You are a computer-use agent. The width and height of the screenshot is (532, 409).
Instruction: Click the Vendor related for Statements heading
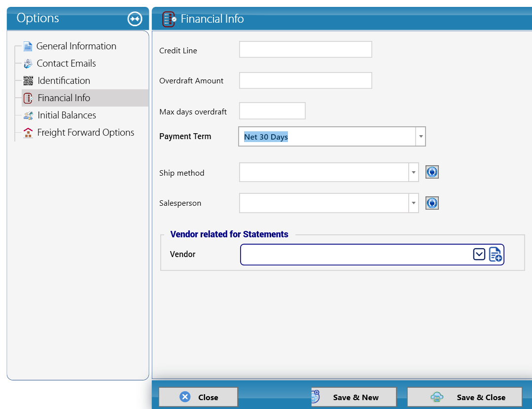tap(229, 234)
